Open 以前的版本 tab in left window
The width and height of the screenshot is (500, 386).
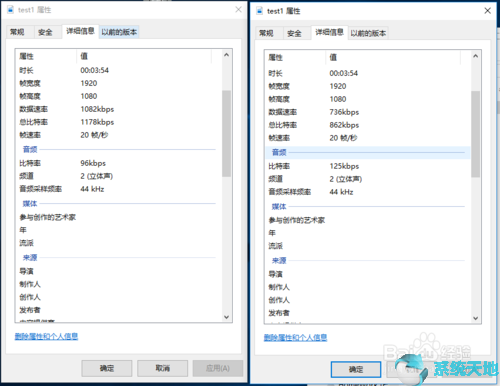pyautogui.click(x=119, y=32)
